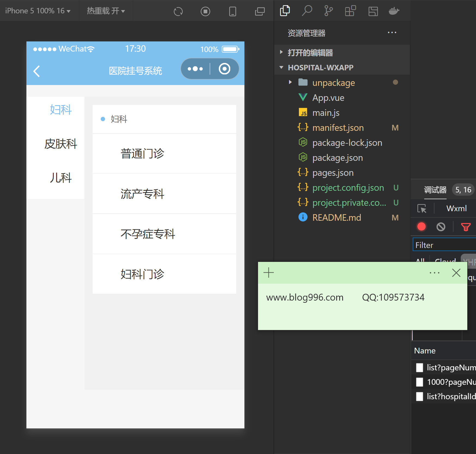
Task: Click the red filter funnel icon
Action: [466, 227]
